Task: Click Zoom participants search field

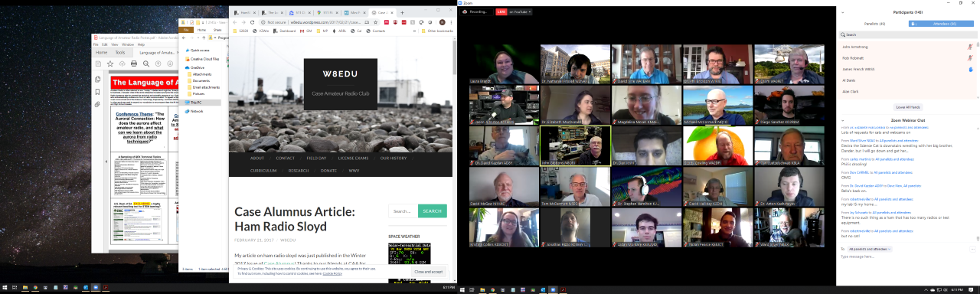Action: 907,34
